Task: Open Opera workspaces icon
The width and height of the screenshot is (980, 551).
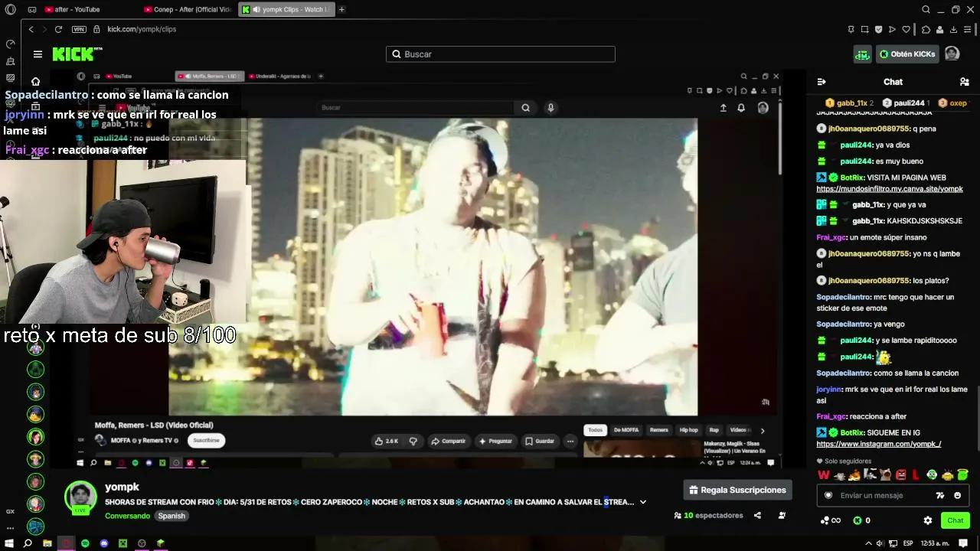Action: pos(31,9)
